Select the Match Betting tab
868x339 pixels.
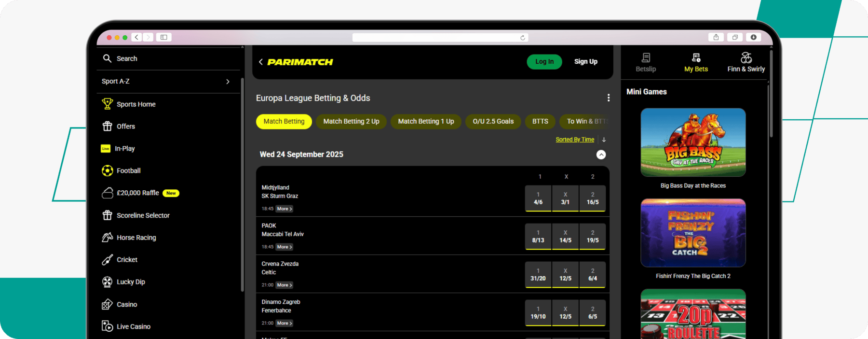[284, 121]
